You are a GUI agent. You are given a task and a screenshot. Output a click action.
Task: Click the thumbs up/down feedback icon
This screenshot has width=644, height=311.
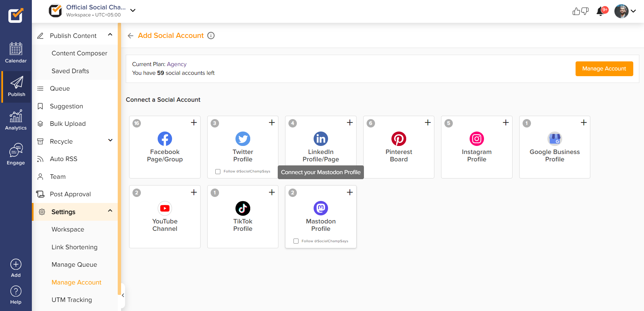pyautogui.click(x=581, y=11)
